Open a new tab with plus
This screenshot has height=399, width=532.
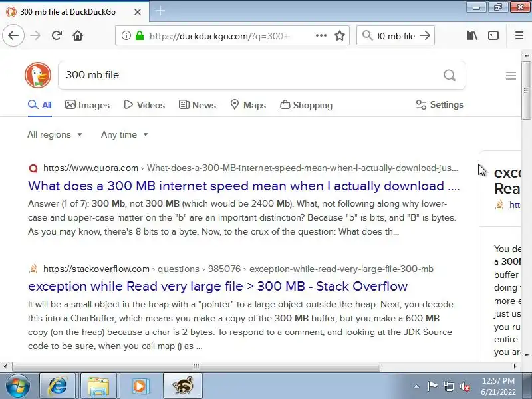[160, 11]
